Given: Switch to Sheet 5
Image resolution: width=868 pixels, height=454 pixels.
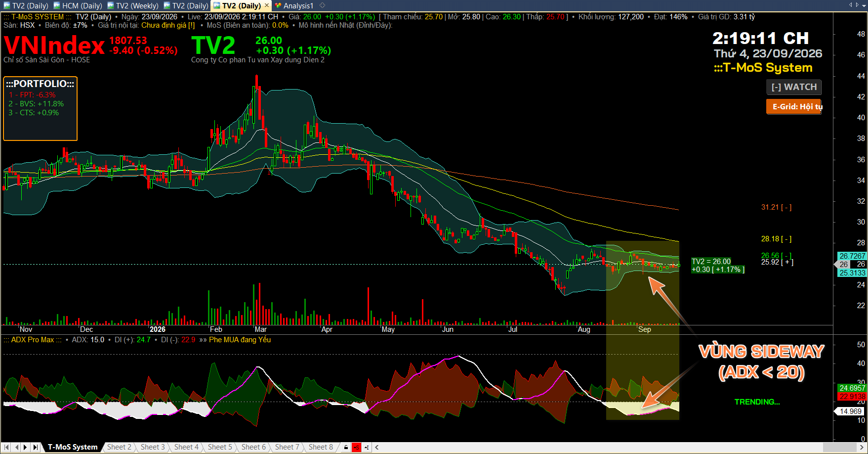Looking at the screenshot, I should pyautogui.click(x=220, y=447).
